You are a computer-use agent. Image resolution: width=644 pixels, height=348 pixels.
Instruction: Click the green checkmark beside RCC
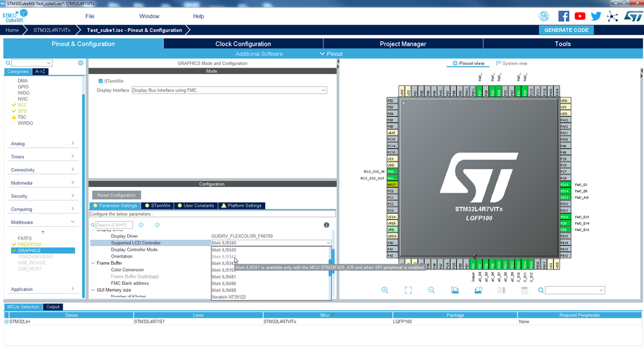click(14, 105)
